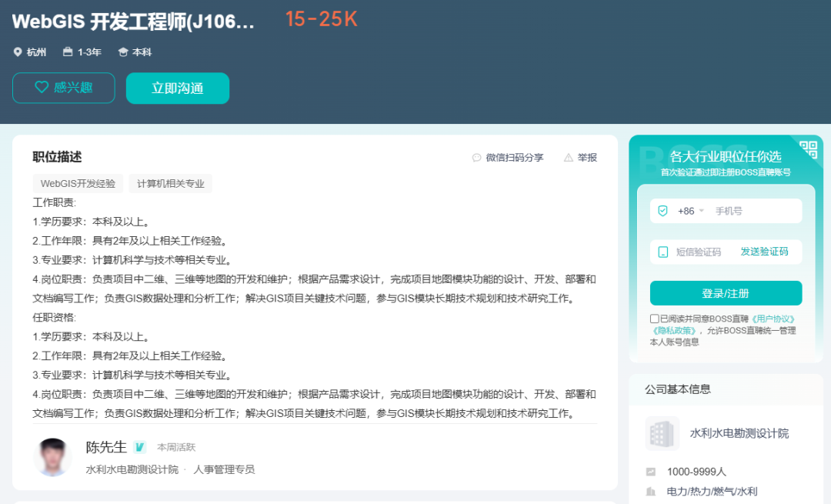
Task: Click the 本周活跃 status text
Action: click(x=176, y=447)
